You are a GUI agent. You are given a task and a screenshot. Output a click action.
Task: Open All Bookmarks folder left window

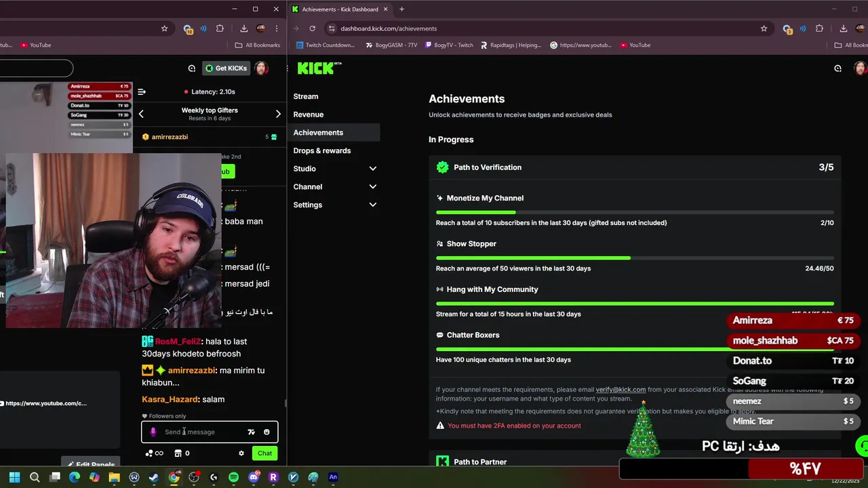pyautogui.click(x=258, y=45)
